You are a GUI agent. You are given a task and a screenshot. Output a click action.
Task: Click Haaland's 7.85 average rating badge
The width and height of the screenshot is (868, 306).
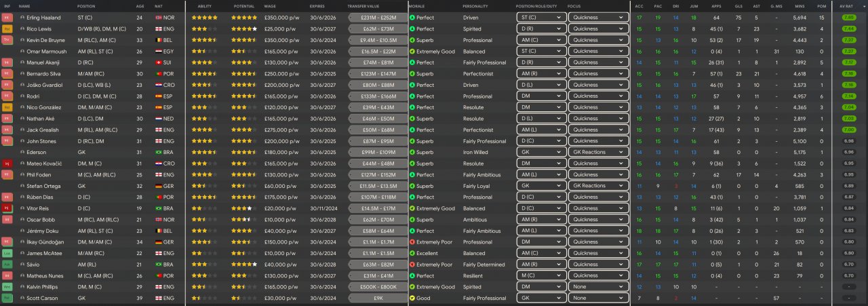(x=848, y=18)
